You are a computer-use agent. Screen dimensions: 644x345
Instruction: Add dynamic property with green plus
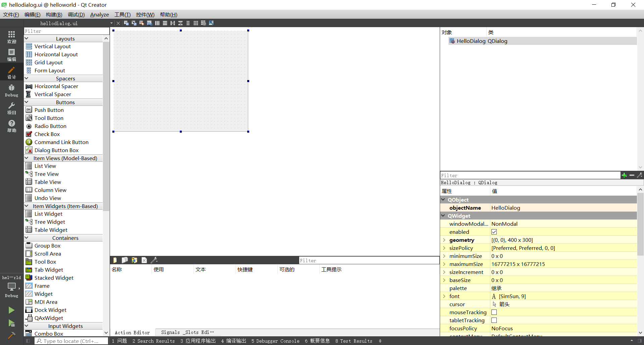624,175
